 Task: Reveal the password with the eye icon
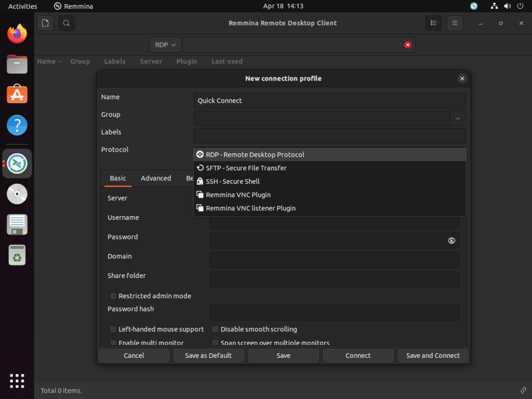pos(451,241)
